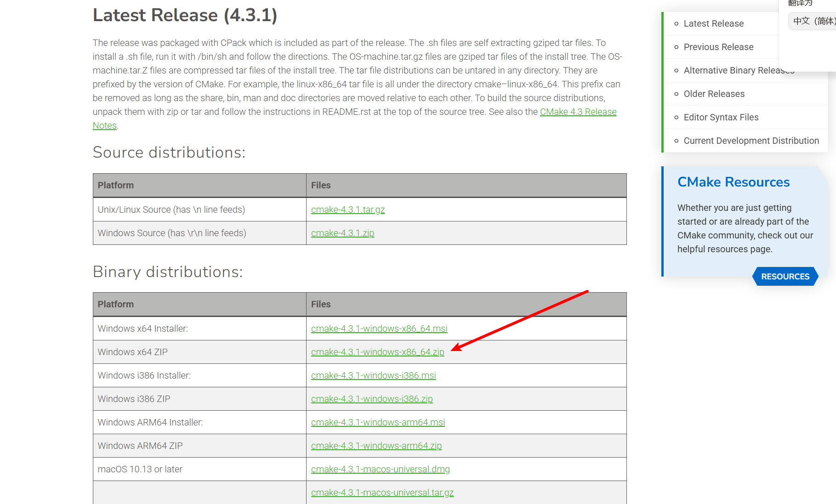Download cmake-4.3.1.tar.gz source archive
The image size is (836, 504).
(348, 210)
